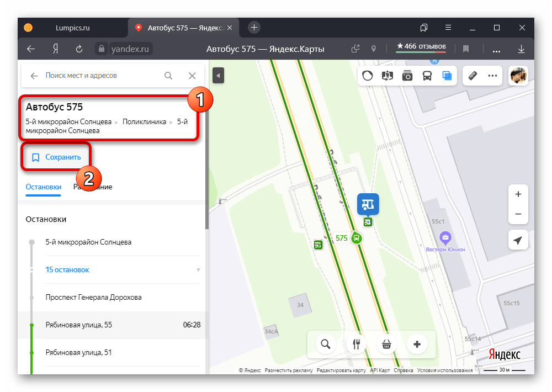Select the ruler measurement tool
552x392 pixels.
473,76
